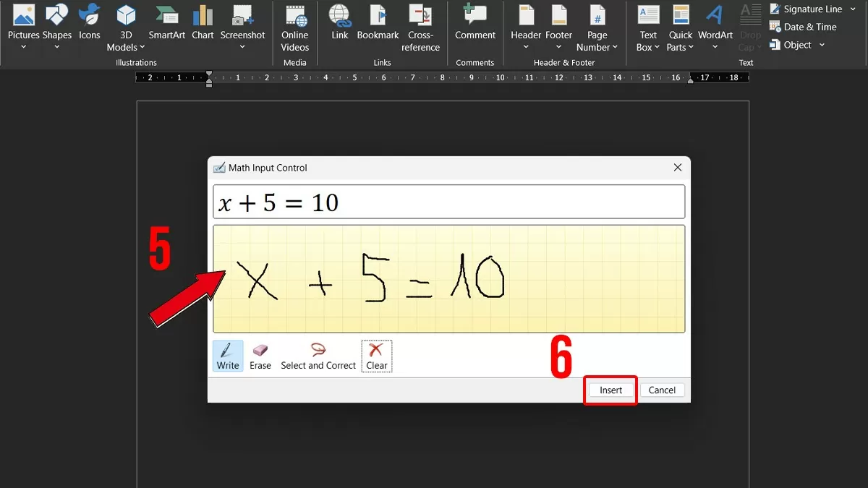Cancel the Math Input Control dialog
Image resolution: width=868 pixels, height=488 pixels.
662,390
